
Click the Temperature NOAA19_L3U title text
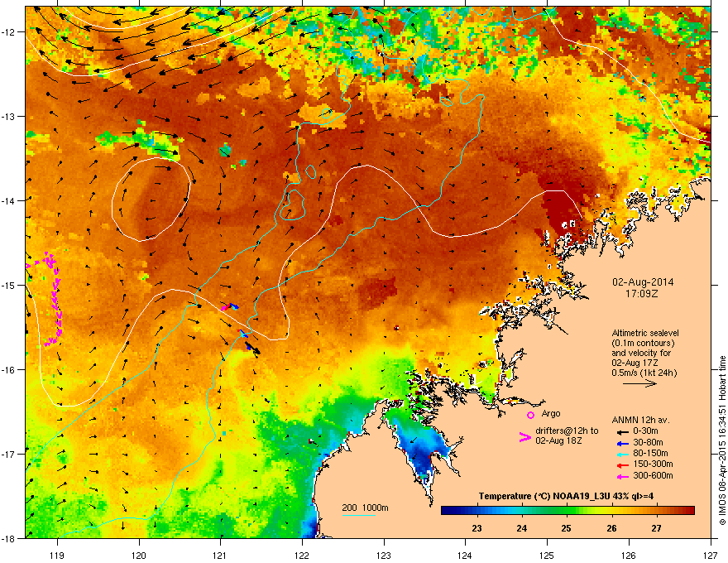coord(567,496)
